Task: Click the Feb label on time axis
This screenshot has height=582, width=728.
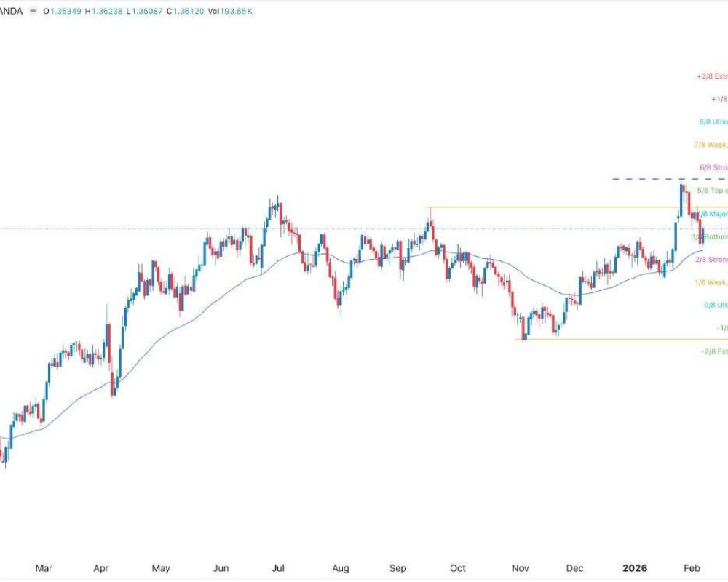Action: click(x=692, y=567)
